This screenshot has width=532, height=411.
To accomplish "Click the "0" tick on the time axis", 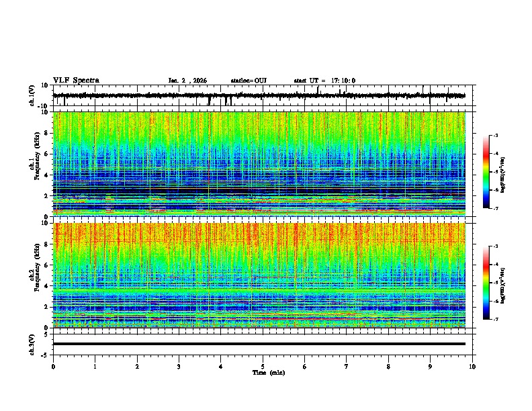I will (x=53, y=367).
